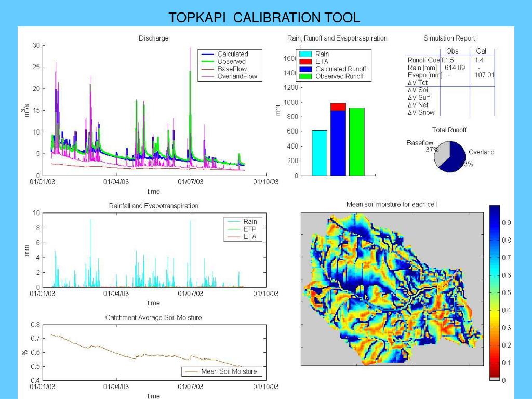Click the 0.1 mark on the colorbar
532x399 pixels.
pos(506,362)
